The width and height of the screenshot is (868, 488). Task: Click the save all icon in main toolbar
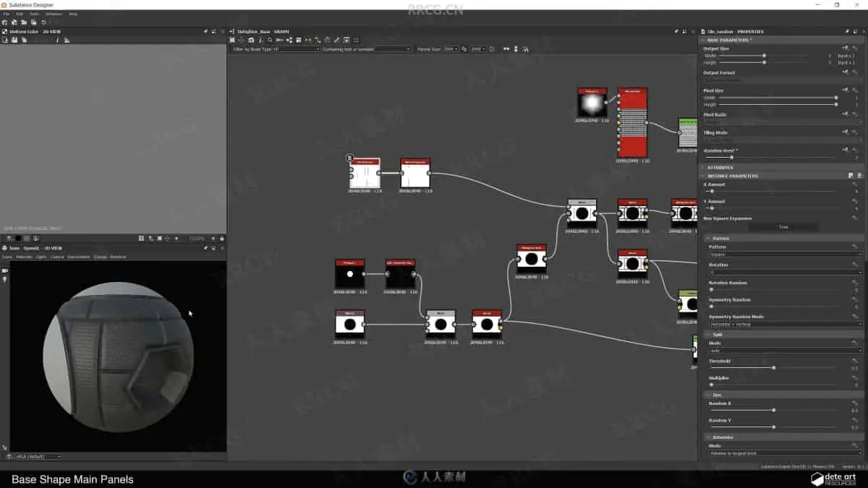coord(34,22)
